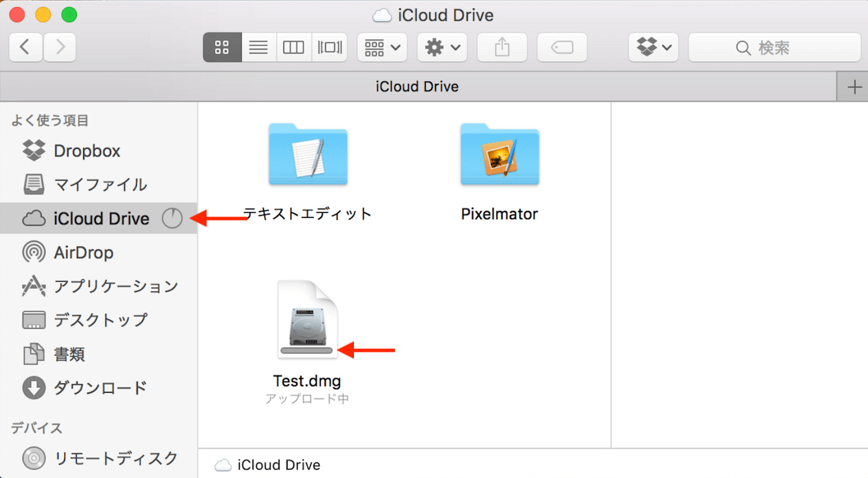
Task: Open the Dropbox toolbar dropdown
Action: 654,48
